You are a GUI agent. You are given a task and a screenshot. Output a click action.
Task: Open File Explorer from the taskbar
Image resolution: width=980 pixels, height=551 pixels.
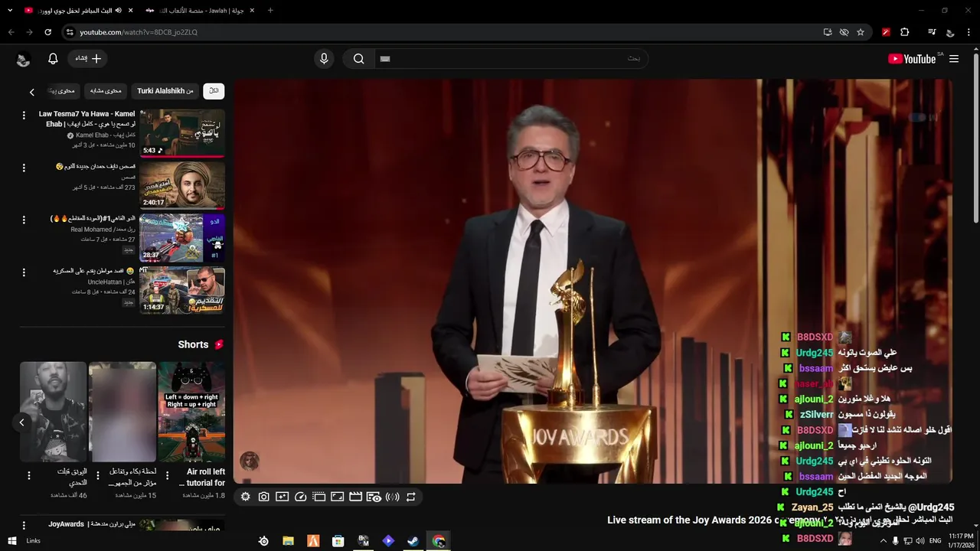pos(288,541)
